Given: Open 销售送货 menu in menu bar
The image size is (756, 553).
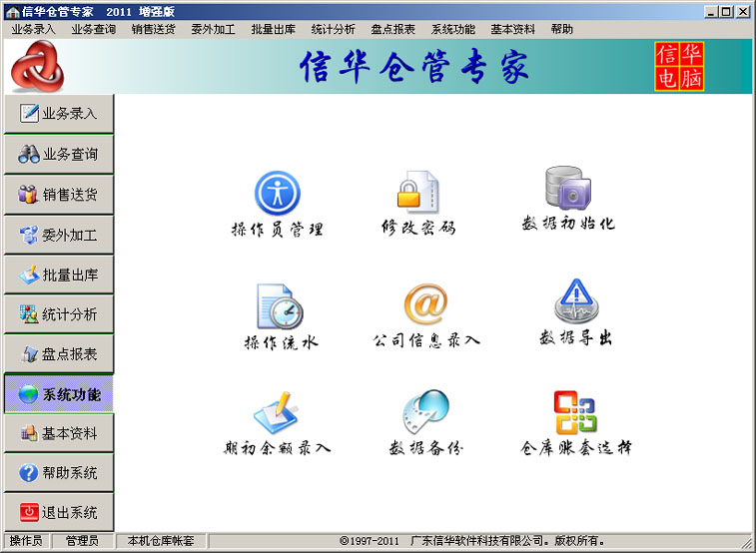Looking at the screenshot, I should (154, 29).
